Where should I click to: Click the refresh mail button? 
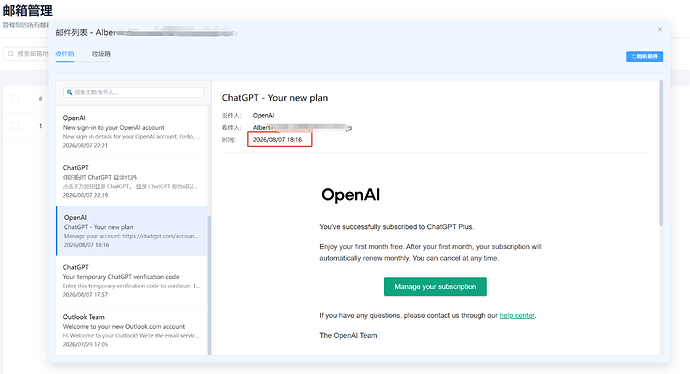point(644,56)
